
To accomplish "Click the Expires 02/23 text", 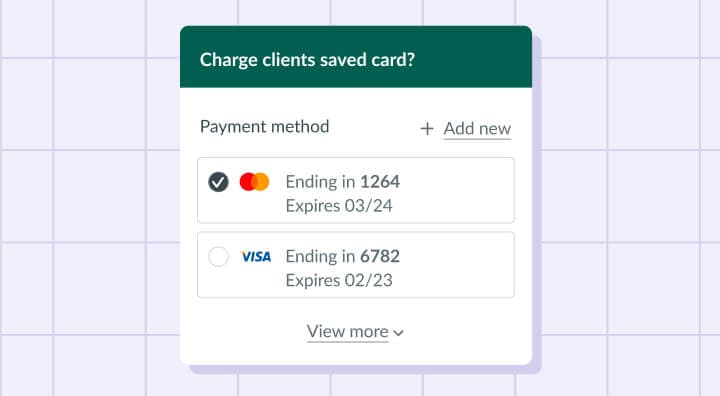I will [x=339, y=280].
